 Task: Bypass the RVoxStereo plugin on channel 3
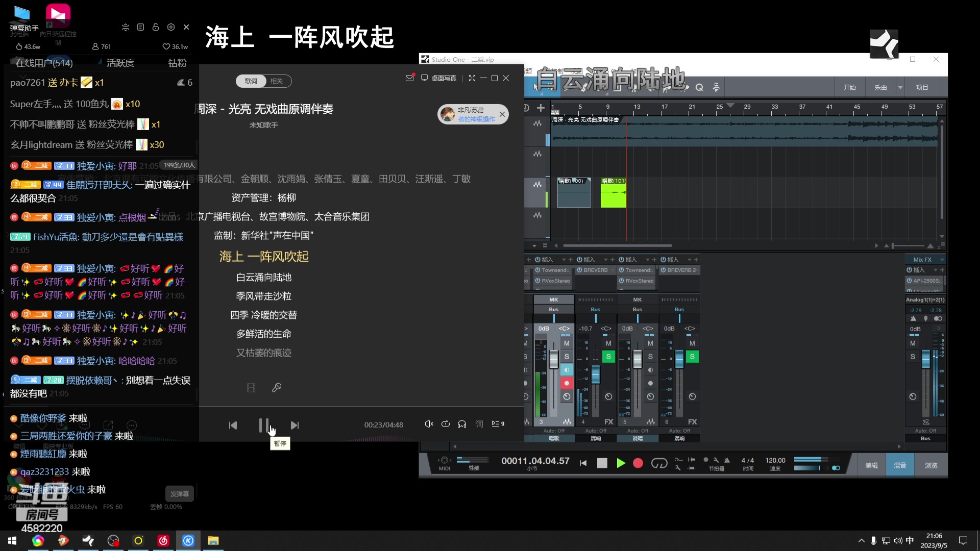click(538, 281)
